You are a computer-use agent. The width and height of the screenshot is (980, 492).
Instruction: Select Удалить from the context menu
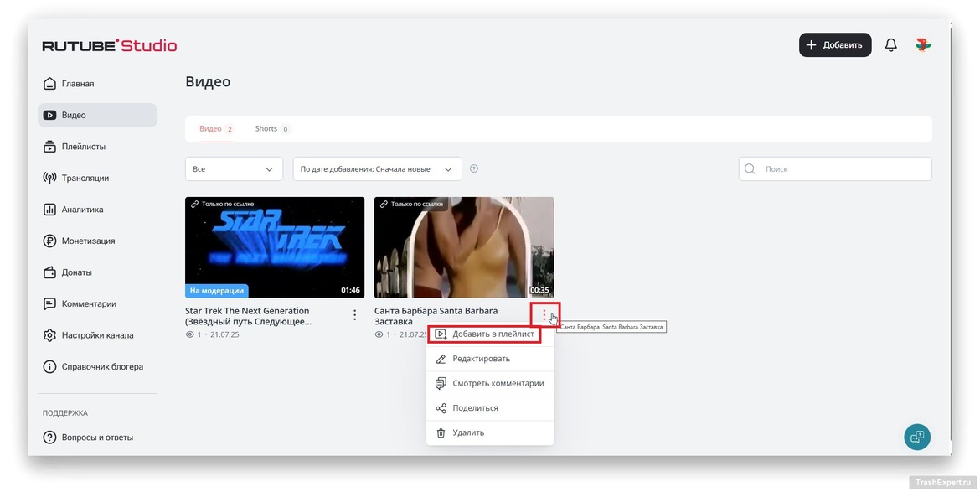pyautogui.click(x=468, y=433)
